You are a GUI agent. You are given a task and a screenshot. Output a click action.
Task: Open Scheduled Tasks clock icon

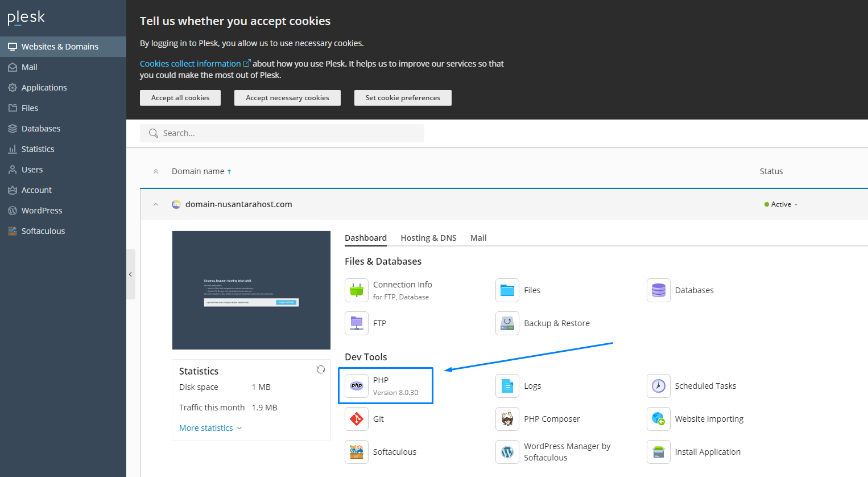pyautogui.click(x=658, y=386)
